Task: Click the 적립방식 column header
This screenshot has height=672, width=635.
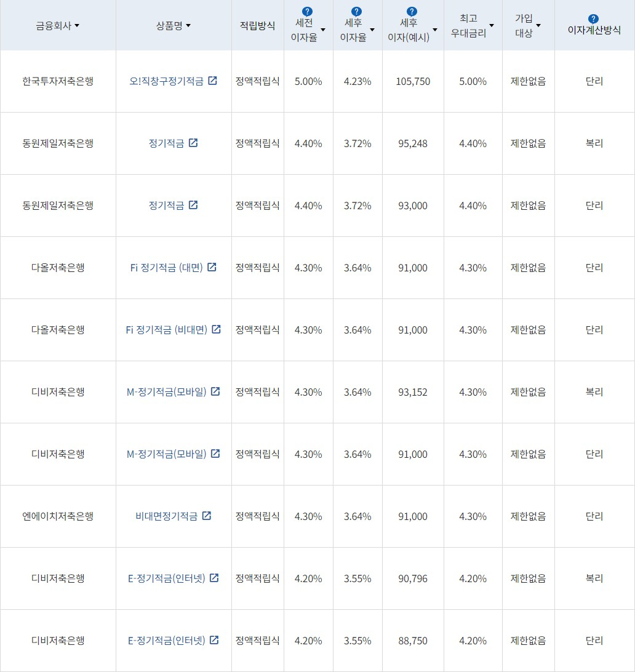Action: click(257, 25)
